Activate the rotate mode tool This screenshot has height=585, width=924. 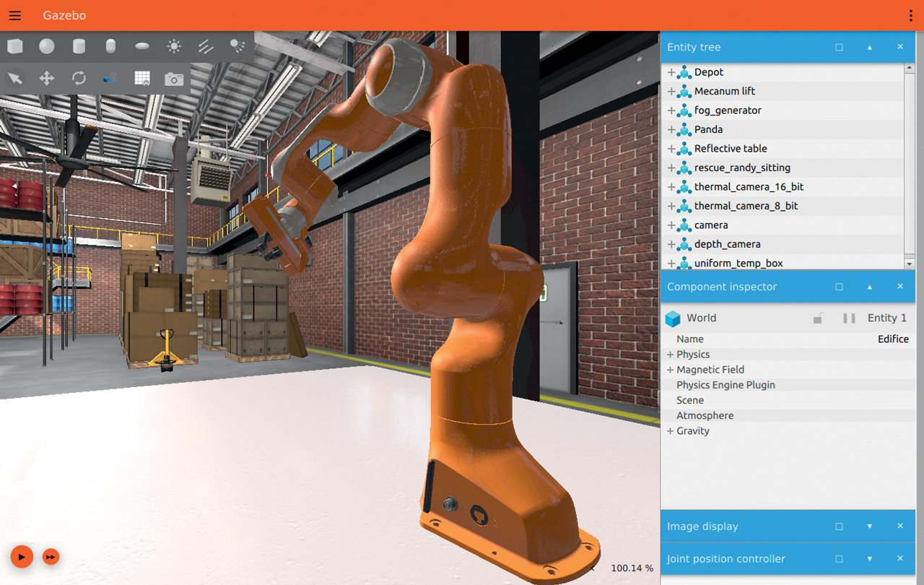[x=79, y=79]
